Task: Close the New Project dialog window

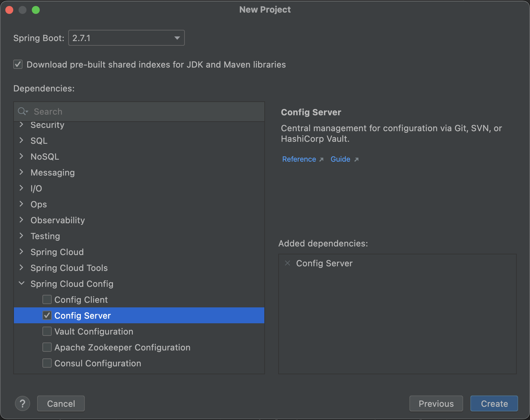Action: coord(9,10)
